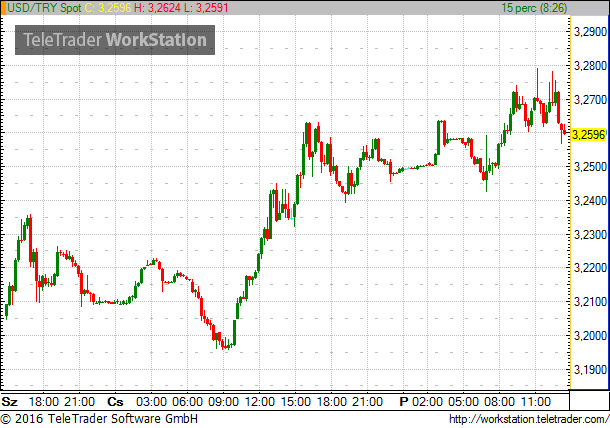Click the 02:00 time axis label
This screenshot has width=610, height=428.
(427, 402)
